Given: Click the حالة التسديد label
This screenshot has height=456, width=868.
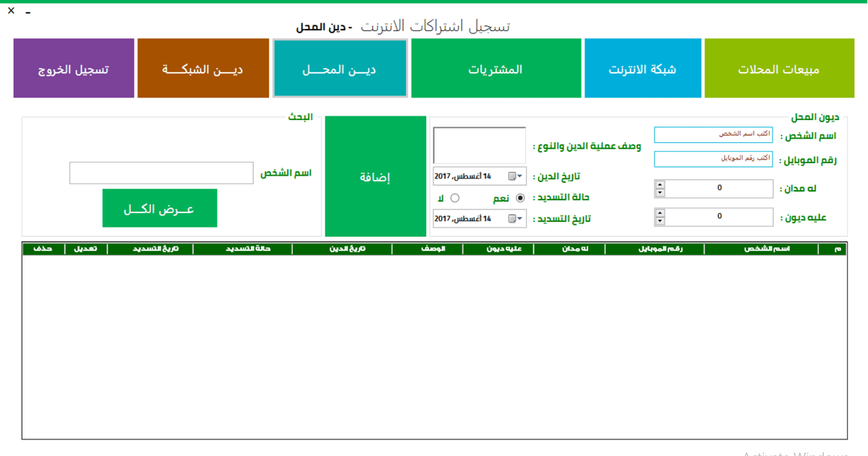Looking at the screenshot, I should click(563, 198).
